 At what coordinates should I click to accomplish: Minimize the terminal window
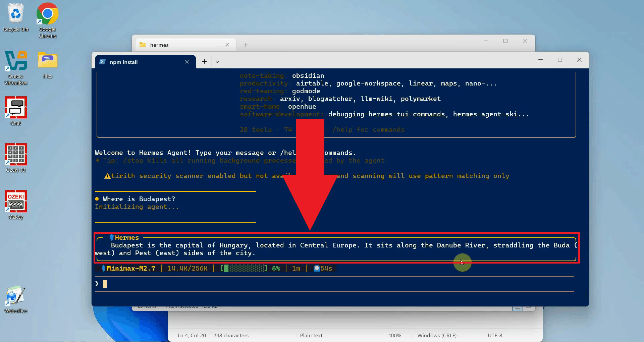click(540, 60)
